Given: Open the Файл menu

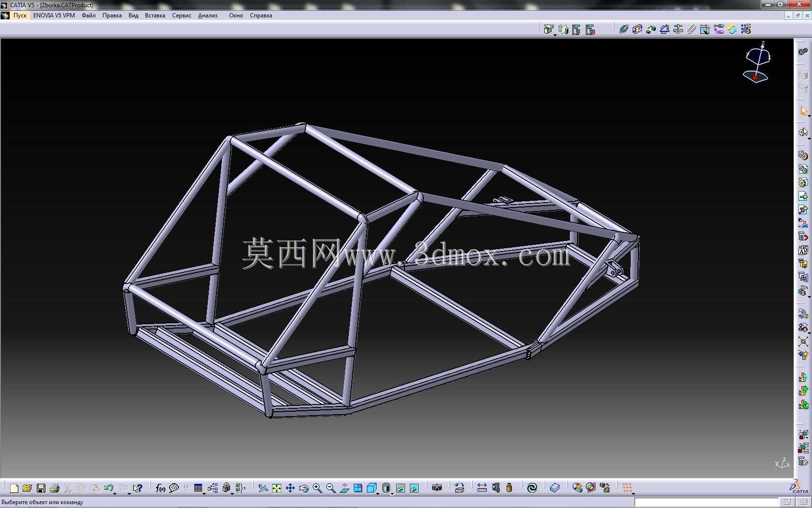Looking at the screenshot, I should click(x=88, y=15).
